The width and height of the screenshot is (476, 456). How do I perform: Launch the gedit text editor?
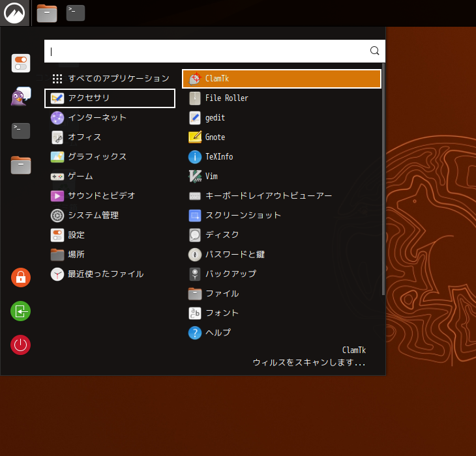[282, 118]
